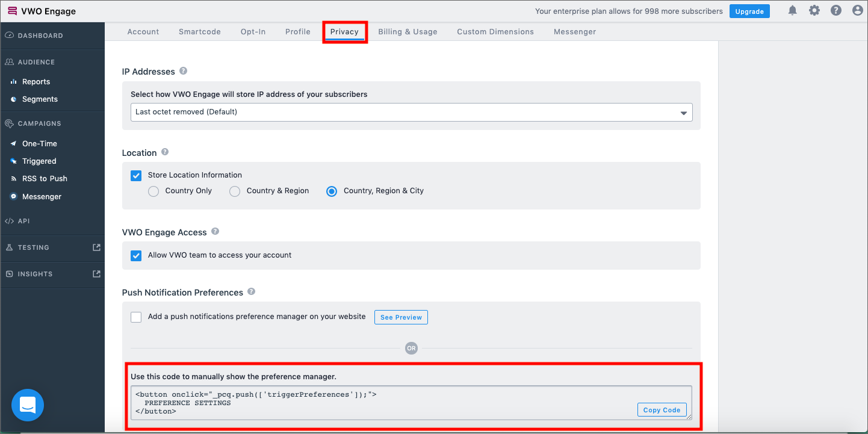Click the API code brackets icon
This screenshot has height=434, width=868.
click(x=9, y=221)
